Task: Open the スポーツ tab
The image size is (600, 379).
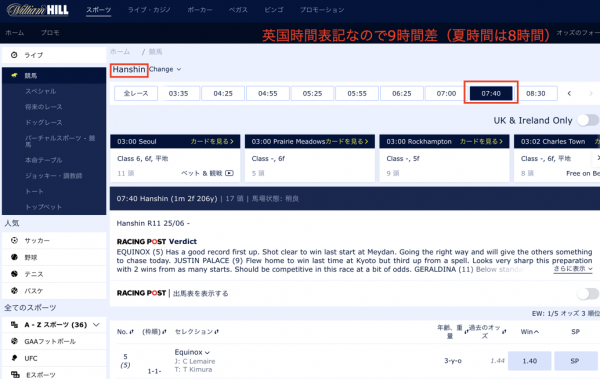Action: point(98,10)
